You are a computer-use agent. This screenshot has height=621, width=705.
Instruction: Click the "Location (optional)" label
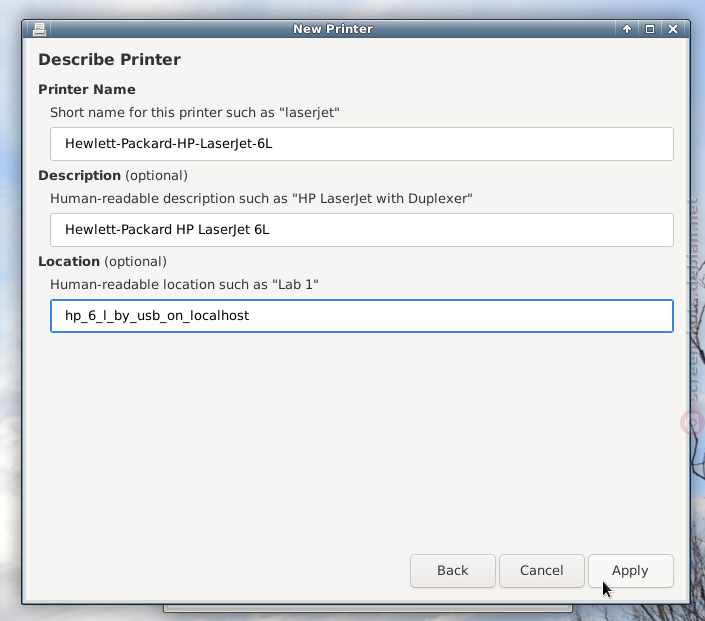103,261
